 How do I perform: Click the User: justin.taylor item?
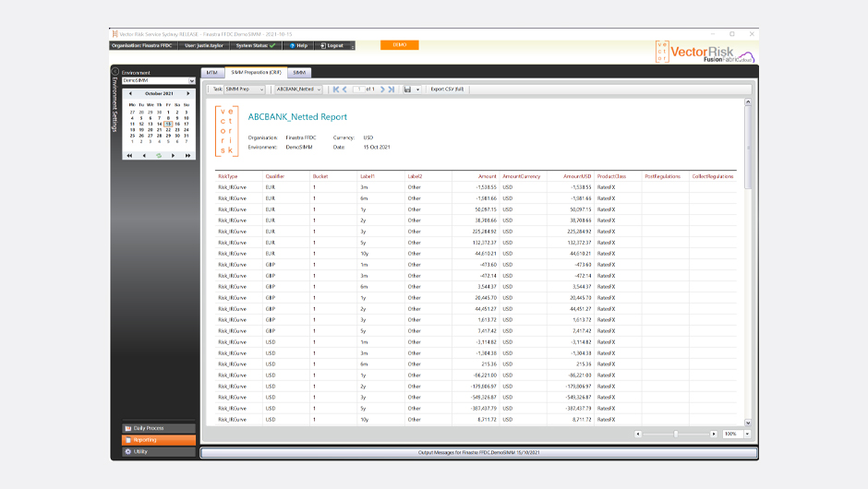204,46
